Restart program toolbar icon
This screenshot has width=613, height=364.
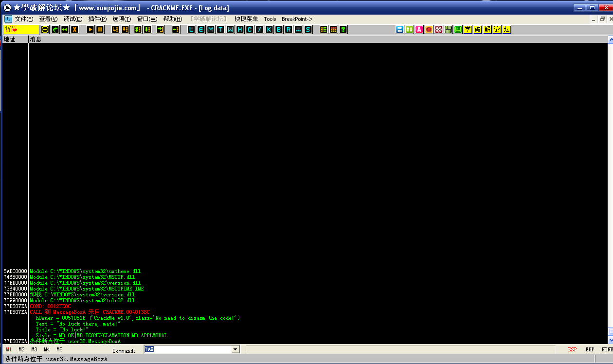[55, 30]
